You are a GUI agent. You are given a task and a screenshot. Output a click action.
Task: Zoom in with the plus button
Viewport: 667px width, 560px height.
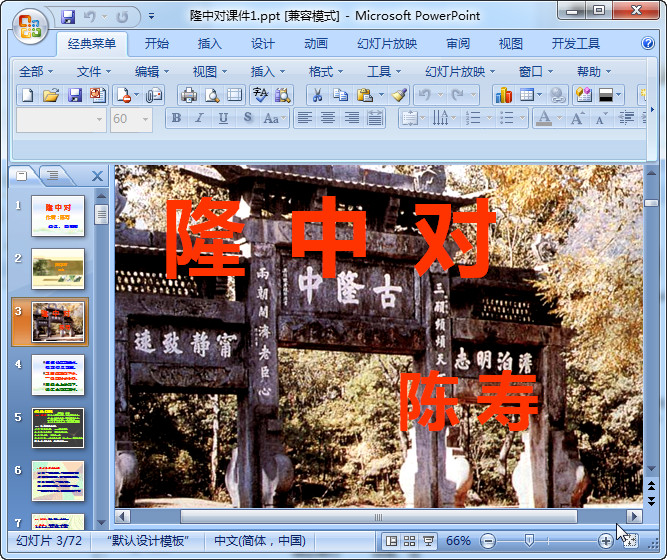tap(605, 541)
